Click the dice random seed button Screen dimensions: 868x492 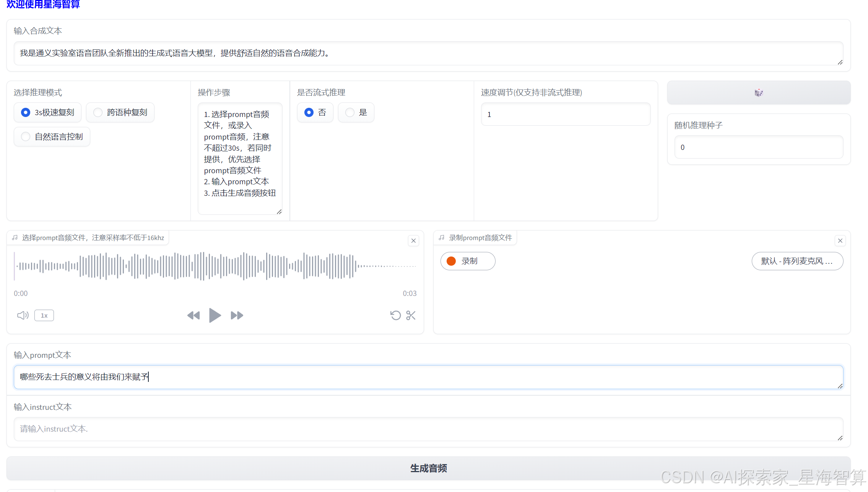point(758,93)
